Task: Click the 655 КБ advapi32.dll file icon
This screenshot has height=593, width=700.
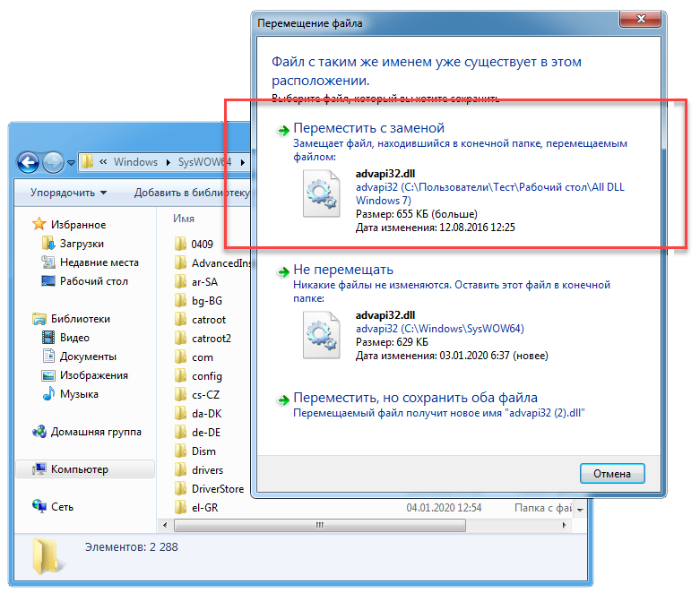Action: (321, 193)
